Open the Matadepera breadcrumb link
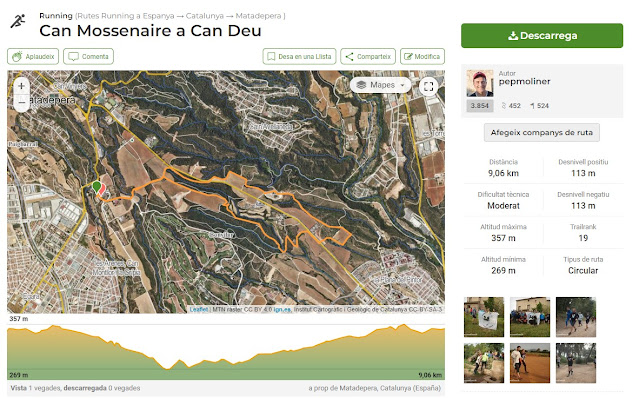 tap(258, 16)
